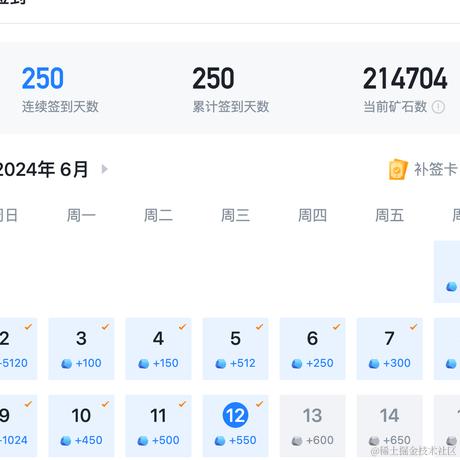Click the +300 reward value
The image size is (460, 460).
[397, 363]
